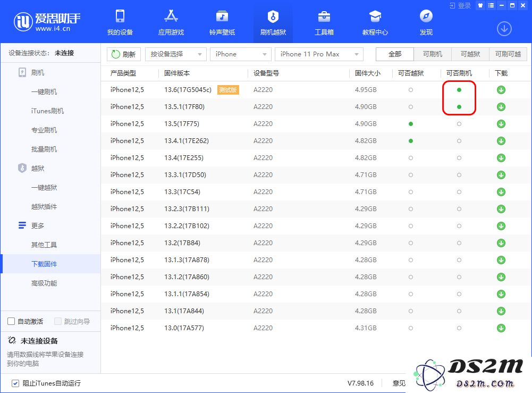The height and width of the screenshot is (393, 532).
Task: Download the 13.1(17A844) firmware
Action: [x=501, y=311]
